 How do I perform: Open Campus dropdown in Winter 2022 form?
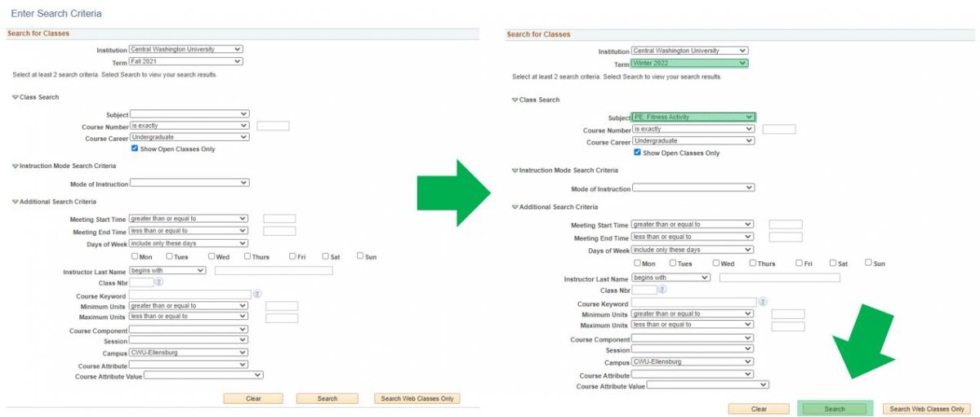[693, 362]
